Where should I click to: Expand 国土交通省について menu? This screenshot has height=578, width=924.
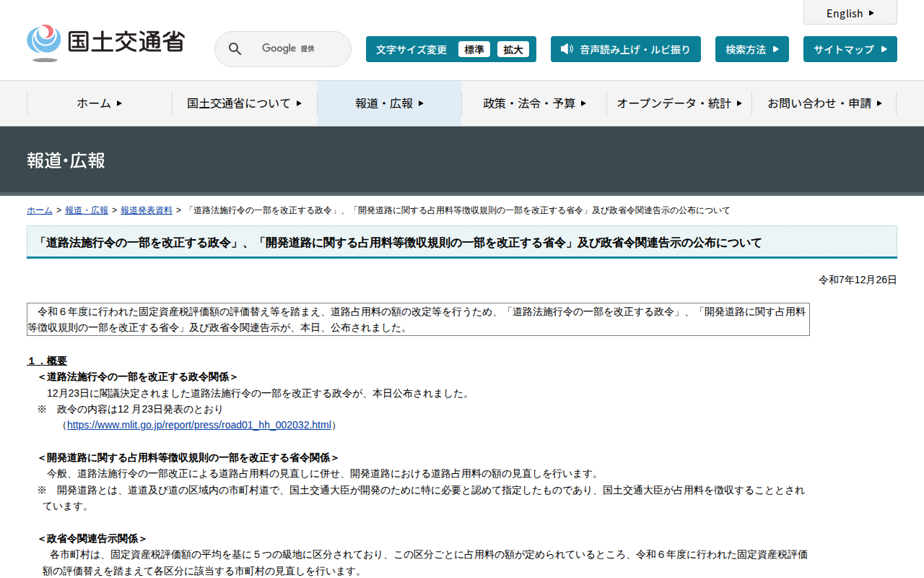point(245,103)
